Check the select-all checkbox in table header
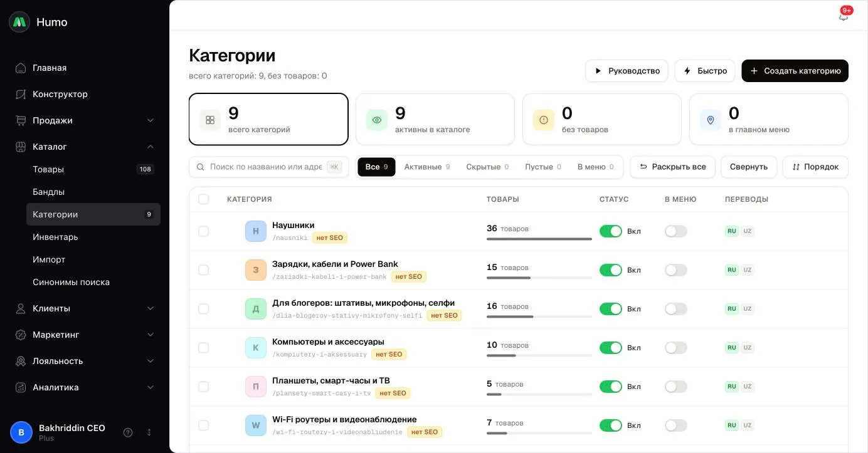868x453 pixels. pos(203,199)
